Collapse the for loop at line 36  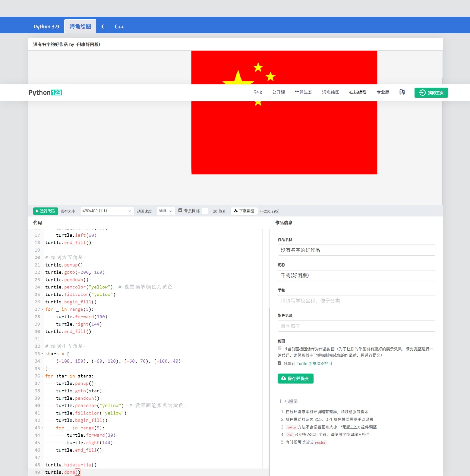42,376
